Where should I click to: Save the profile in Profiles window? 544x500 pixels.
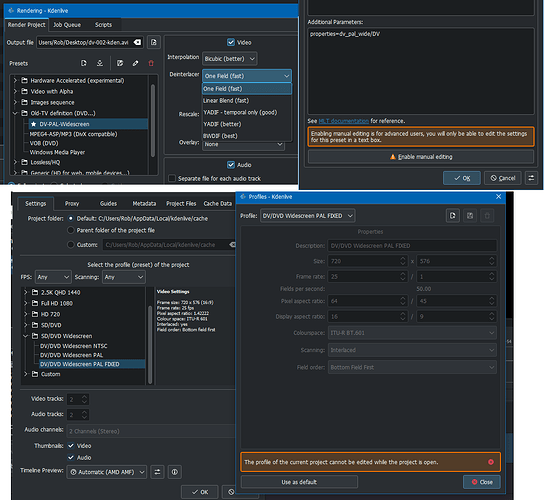[x=470, y=216]
